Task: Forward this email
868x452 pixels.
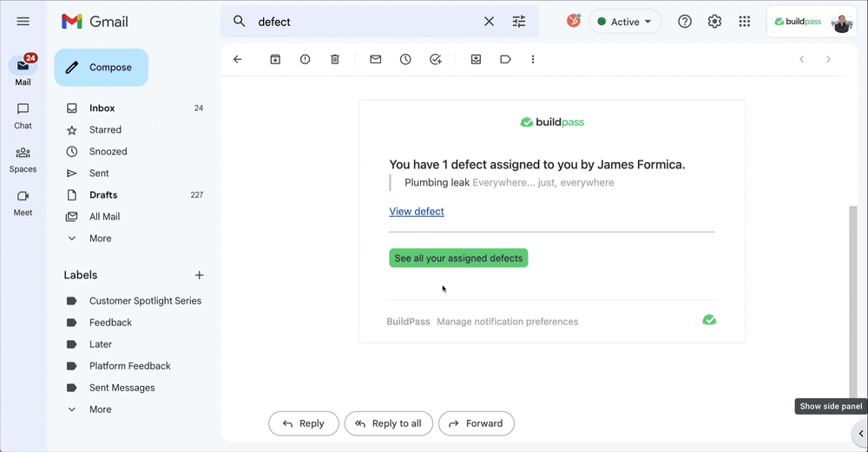Action: tap(476, 423)
